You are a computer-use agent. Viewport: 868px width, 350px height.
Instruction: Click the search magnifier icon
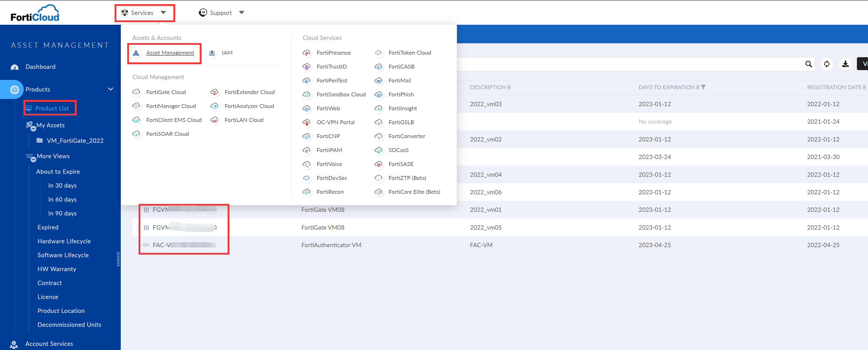[x=808, y=64]
